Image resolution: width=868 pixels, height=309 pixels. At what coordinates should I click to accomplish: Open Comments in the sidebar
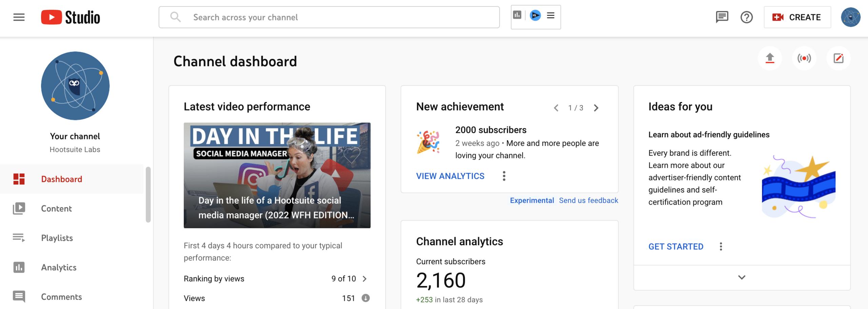(x=72, y=297)
